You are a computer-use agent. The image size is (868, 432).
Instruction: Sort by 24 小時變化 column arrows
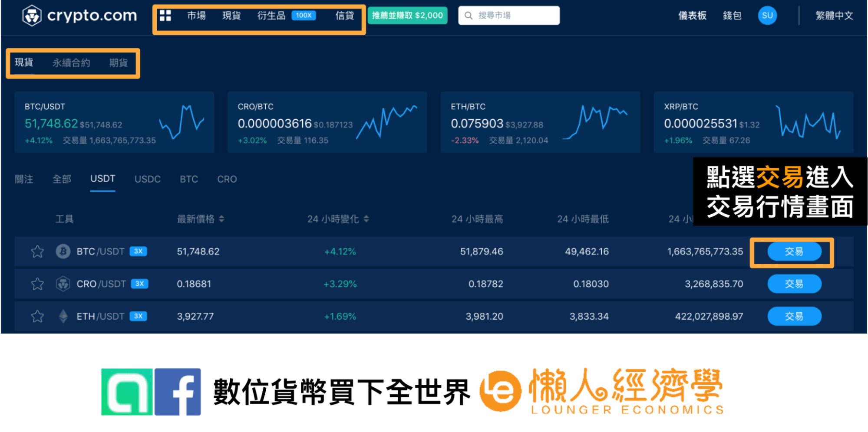366,219
